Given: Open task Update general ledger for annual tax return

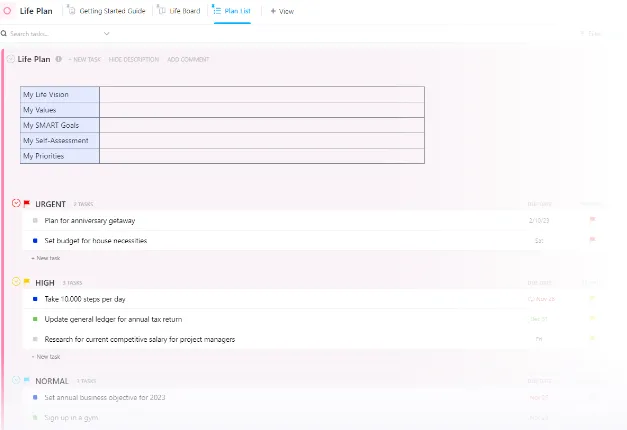Looking at the screenshot, I should point(113,319).
